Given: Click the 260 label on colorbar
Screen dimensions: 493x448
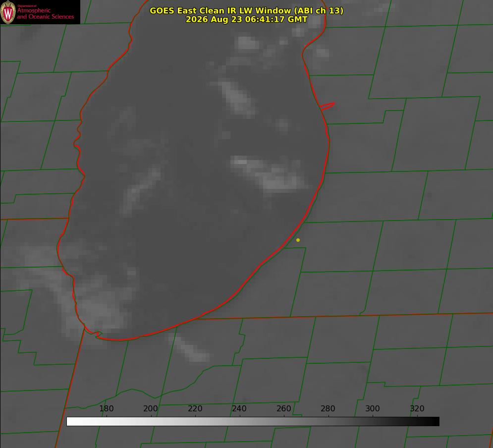Looking at the screenshot, I should coord(283,408).
